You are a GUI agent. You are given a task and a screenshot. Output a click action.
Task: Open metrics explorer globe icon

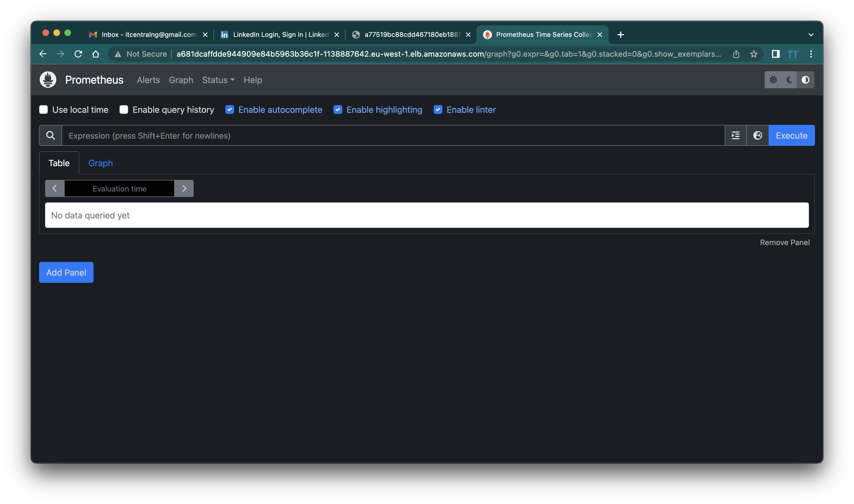pos(757,136)
